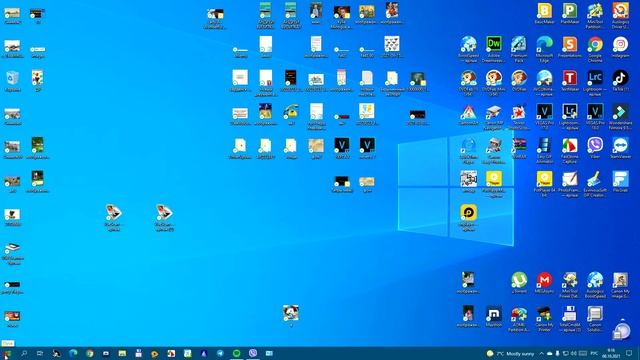Select the Google Chrome desktop shortcut
Screen dimensions: 640x360
595,49
